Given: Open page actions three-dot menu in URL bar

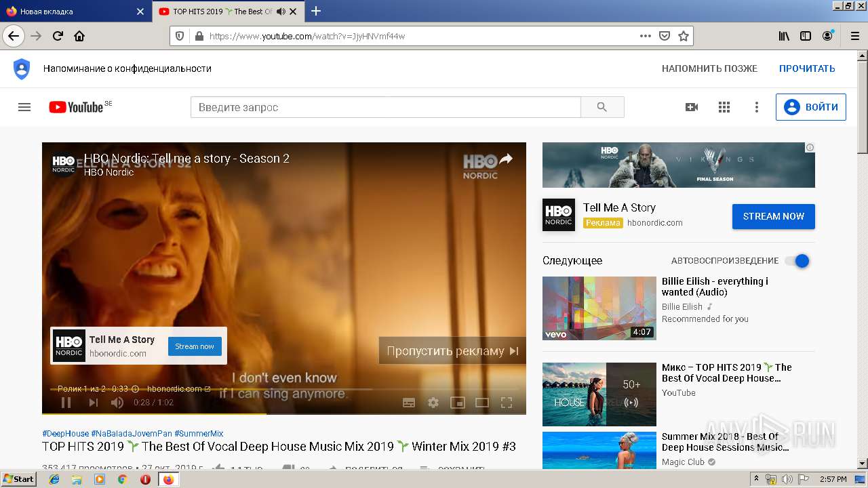Looking at the screenshot, I should click(x=646, y=36).
